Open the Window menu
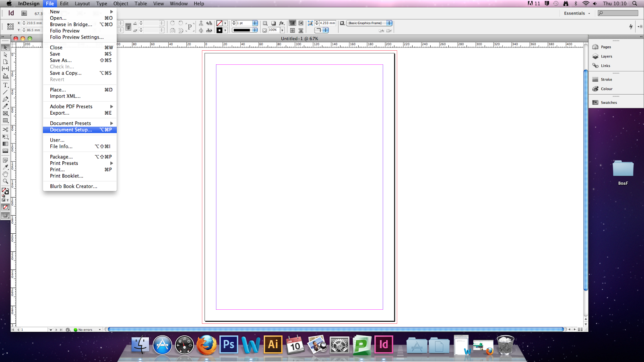This screenshot has height=362, width=644. (179, 4)
